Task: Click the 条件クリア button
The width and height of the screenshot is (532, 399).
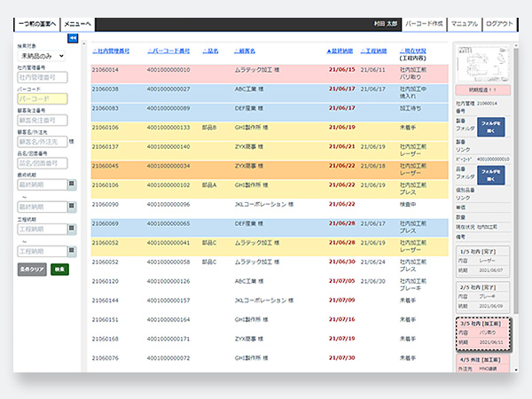Action: point(31,269)
